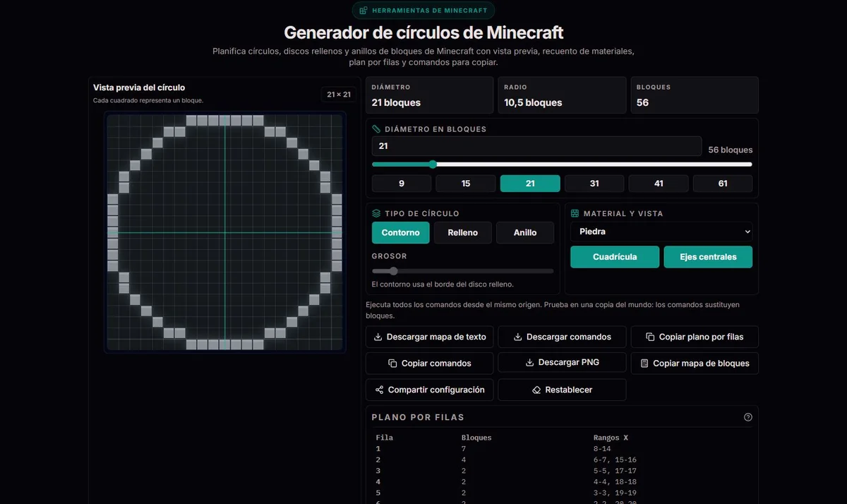The width and height of the screenshot is (847, 504).
Task: Click the 'Rangos X' column header
Action: tap(611, 438)
